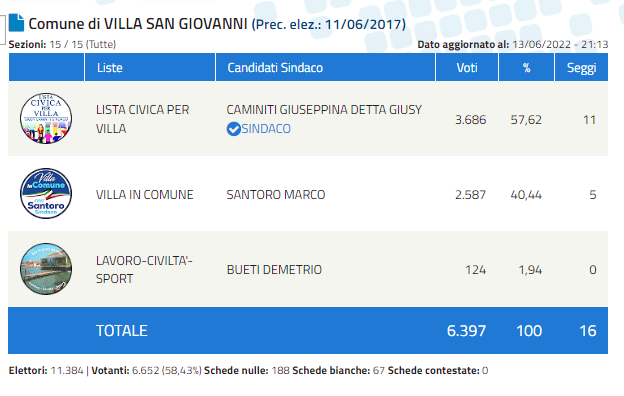This screenshot has height=396, width=624.
Task: Open candidate Bueti Demetrio
Action: 274,270
